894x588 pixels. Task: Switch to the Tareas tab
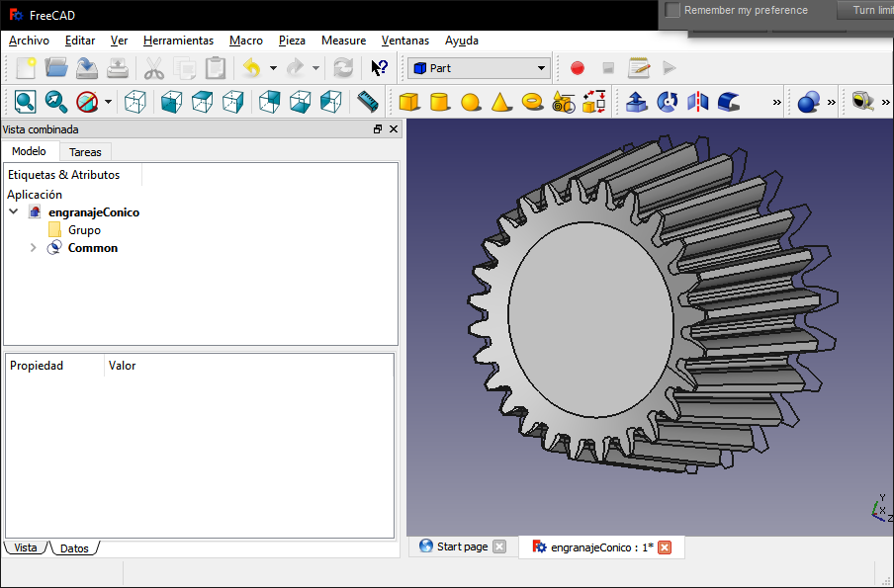pos(85,152)
